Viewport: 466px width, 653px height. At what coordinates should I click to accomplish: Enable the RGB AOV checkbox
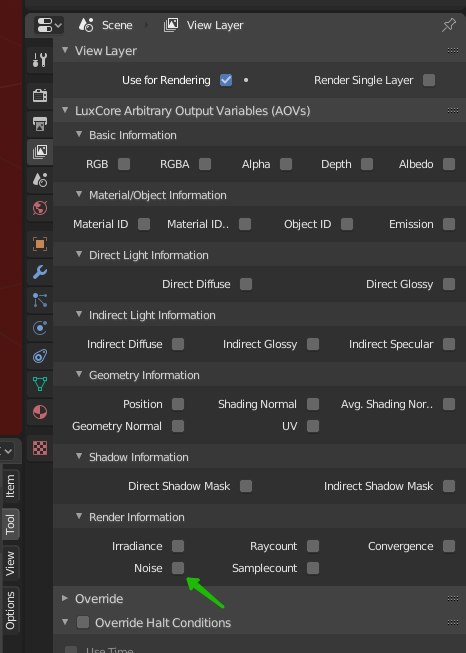124,164
